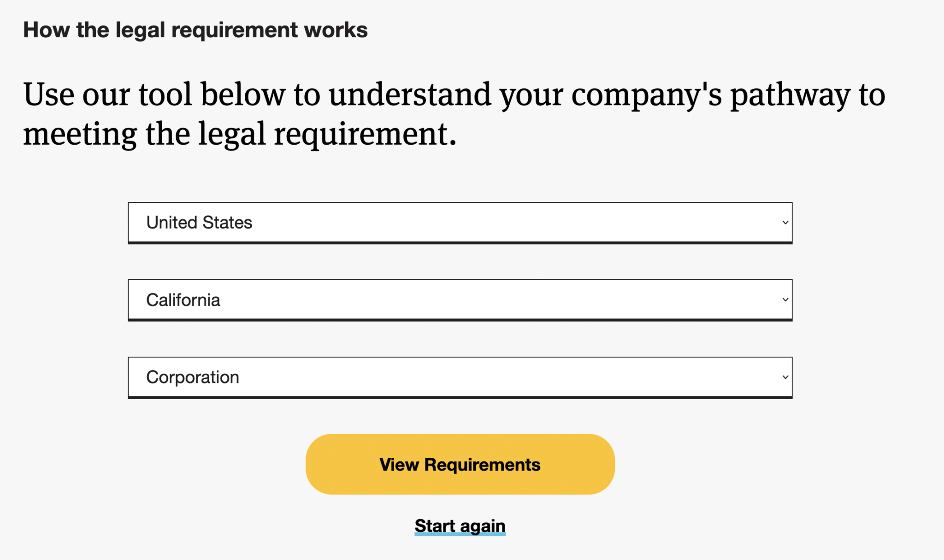Open the state dropdown showing California
Image resolution: width=944 pixels, height=560 pixels.
click(x=460, y=300)
